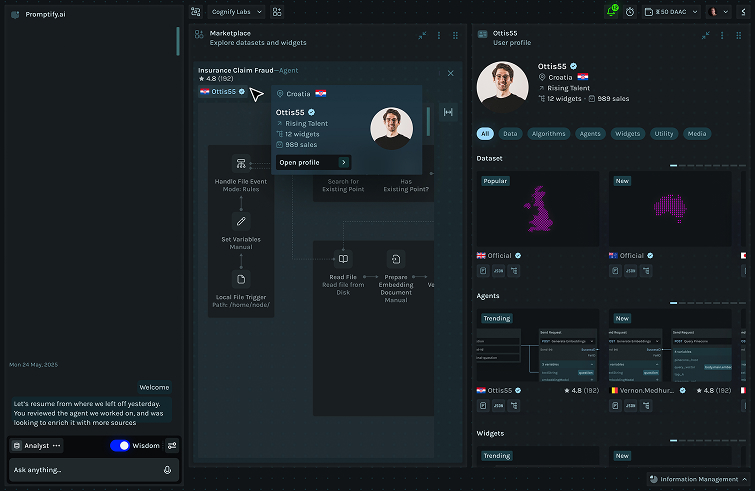Click Marketplace panel drag handle grid

[x=455, y=36]
